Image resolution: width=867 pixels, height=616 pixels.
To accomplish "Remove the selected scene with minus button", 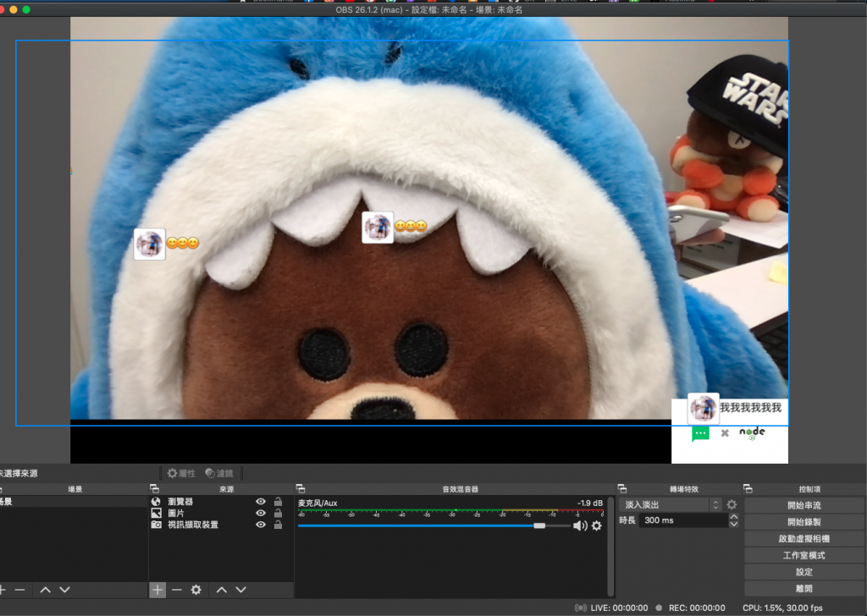I will 20,590.
